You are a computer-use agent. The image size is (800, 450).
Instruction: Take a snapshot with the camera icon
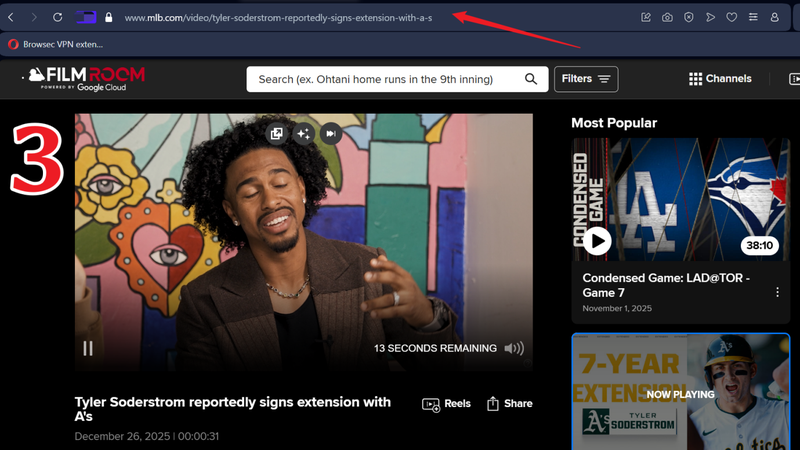tap(667, 17)
